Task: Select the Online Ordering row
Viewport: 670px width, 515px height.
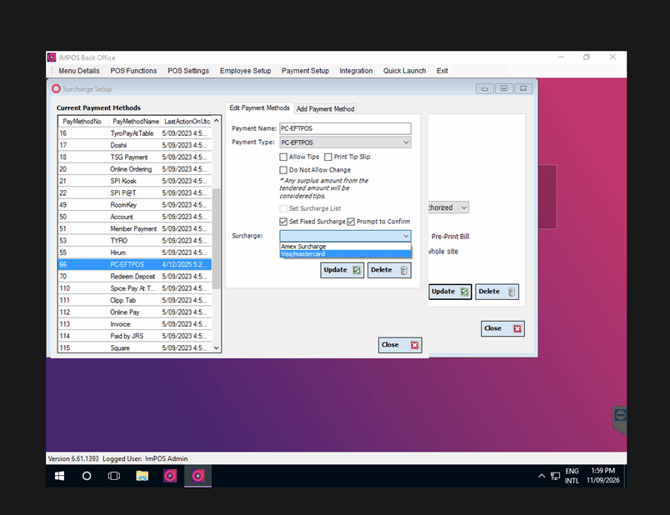Action: point(135,169)
